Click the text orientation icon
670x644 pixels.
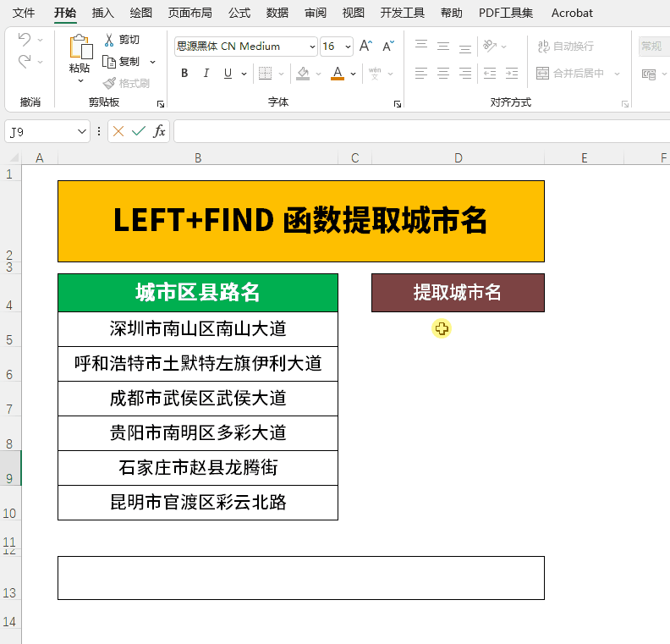point(490,46)
